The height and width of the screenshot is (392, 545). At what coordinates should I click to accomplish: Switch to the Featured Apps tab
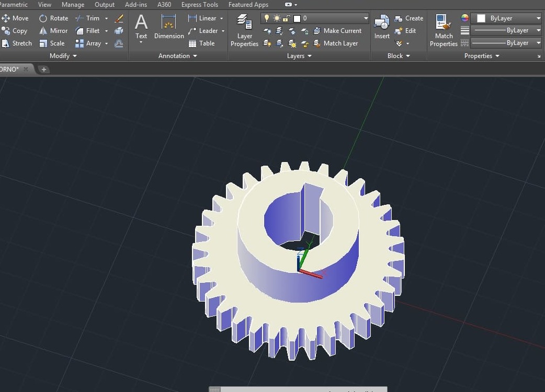248,5
